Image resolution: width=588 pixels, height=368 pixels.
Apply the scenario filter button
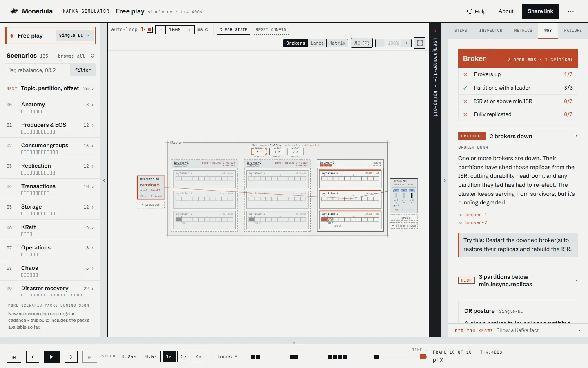coord(83,70)
